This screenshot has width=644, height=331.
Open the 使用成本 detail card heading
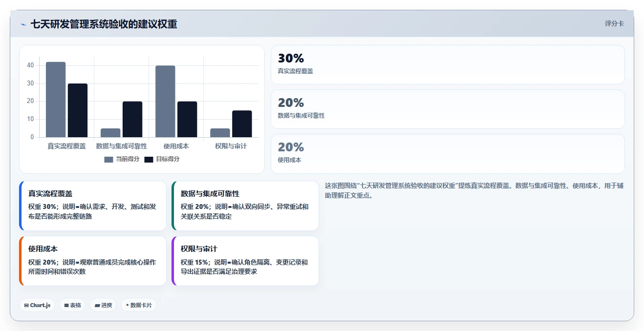43,249
